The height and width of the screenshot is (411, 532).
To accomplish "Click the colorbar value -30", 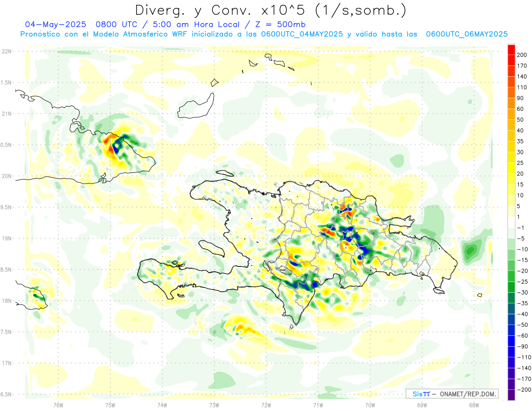I will click(524, 293).
